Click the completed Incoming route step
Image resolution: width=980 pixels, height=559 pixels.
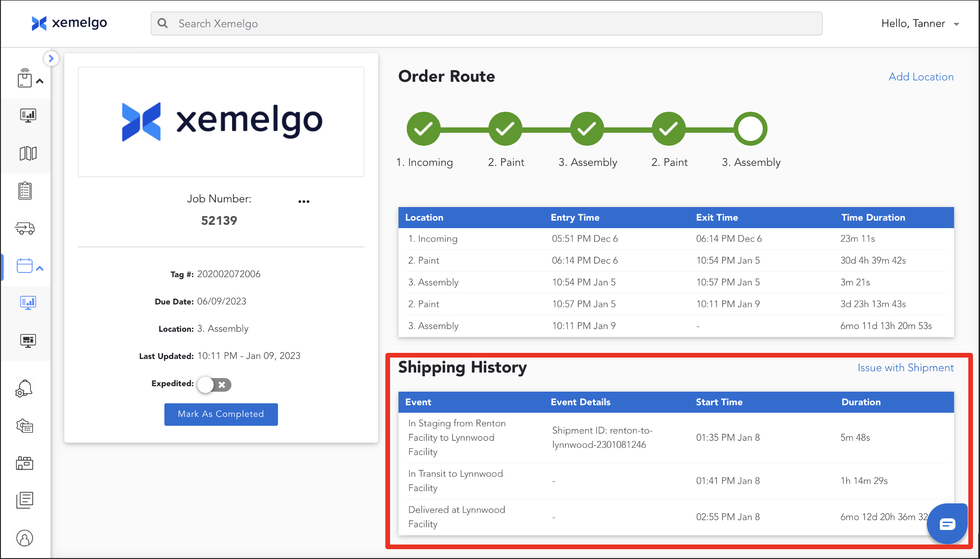[x=423, y=129]
